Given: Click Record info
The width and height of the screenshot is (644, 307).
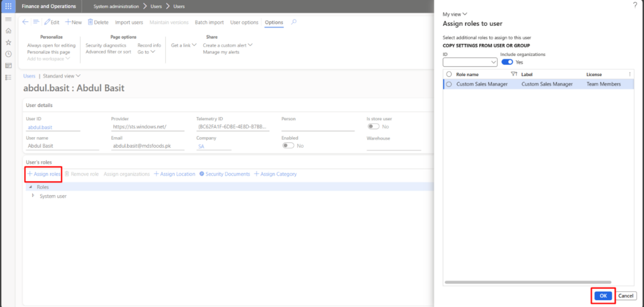Looking at the screenshot, I should tap(149, 45).
